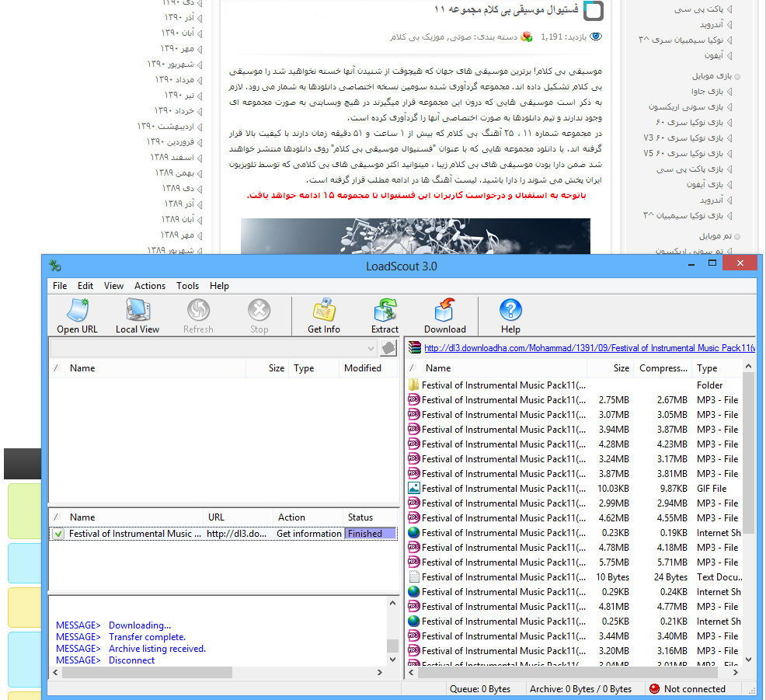Image resolution: width=766 pixels, height=700 pixels.
Task: Open the Actions menu
Action: pyautogui.click(x=149, y=286)
